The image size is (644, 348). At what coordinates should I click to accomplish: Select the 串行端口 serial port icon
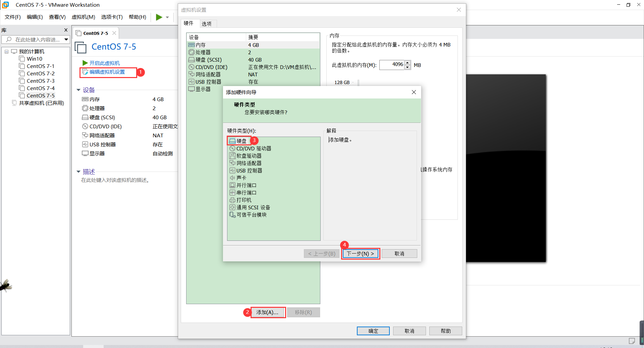click(x=232, y=193)
